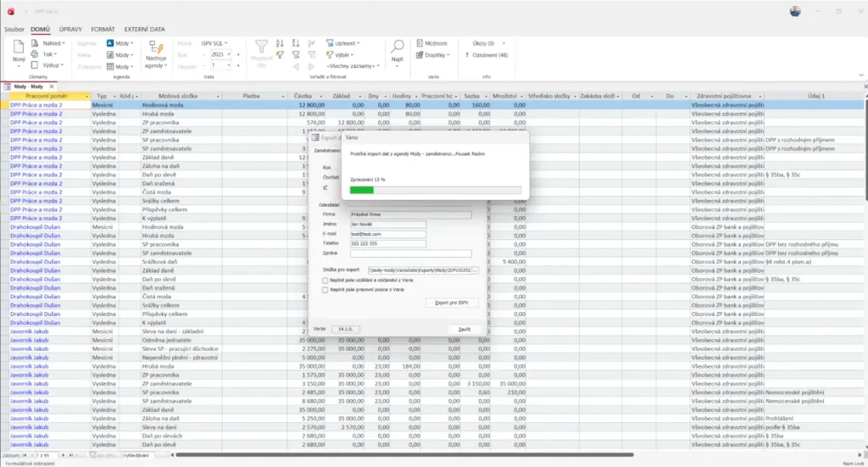The image size is (868, 467).
Task: Enable Naplnit pole vzdělání a občanství checkbox
Action: click(326, 280)
